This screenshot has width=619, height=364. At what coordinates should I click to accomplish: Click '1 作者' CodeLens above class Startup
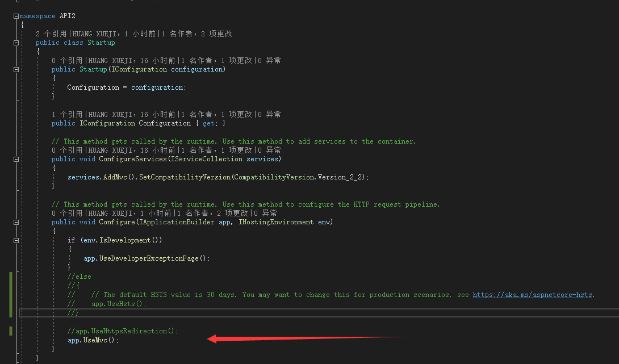point(177,34)
